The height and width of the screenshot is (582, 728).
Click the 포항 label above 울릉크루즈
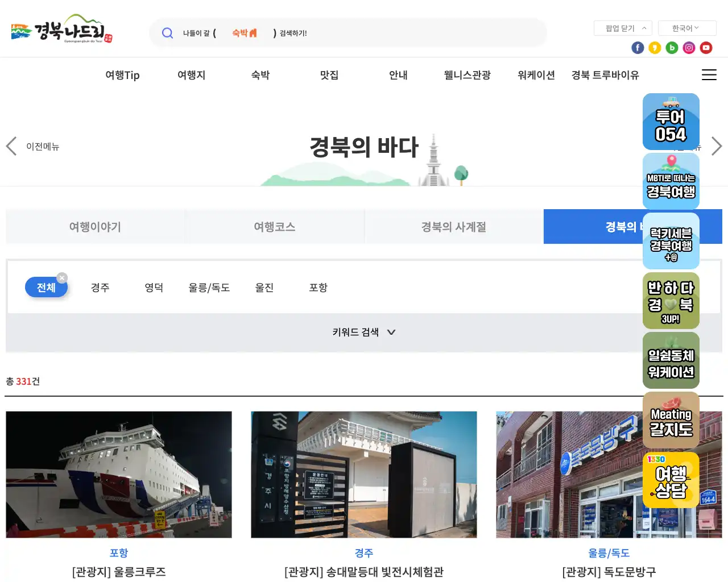coord(119,553)
